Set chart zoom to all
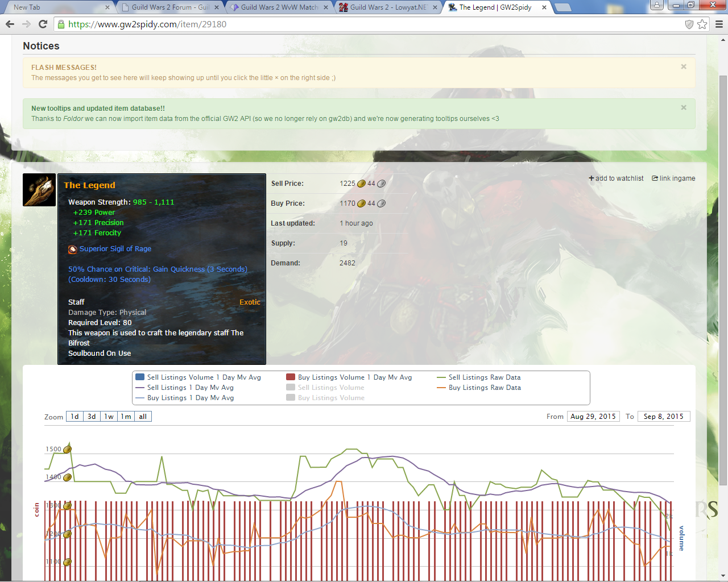 click(143, 417)
